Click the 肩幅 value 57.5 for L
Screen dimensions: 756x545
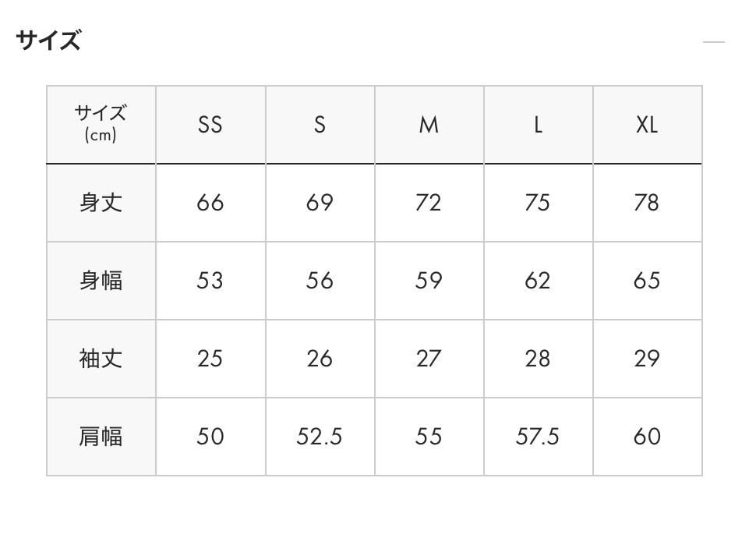[538, 437]
